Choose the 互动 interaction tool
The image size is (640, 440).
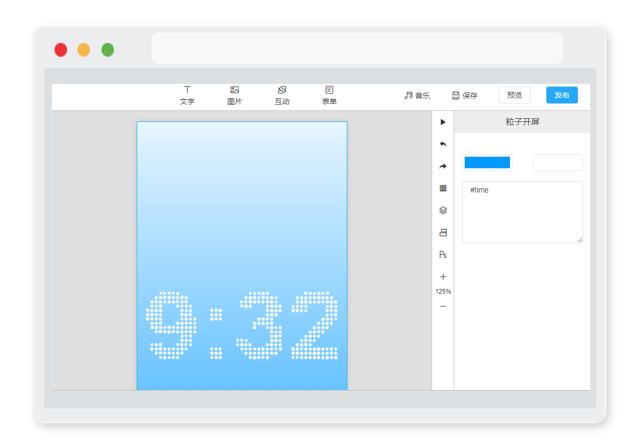(282, 95)
